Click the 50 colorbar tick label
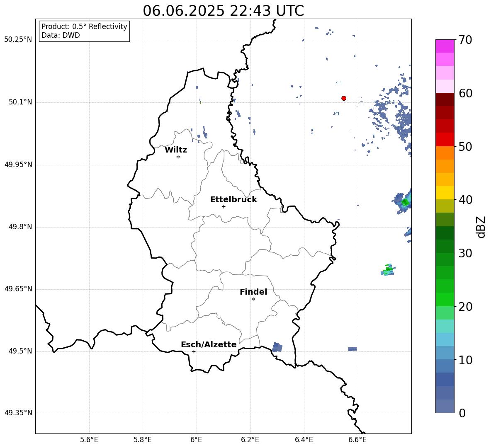 [465, 146]
